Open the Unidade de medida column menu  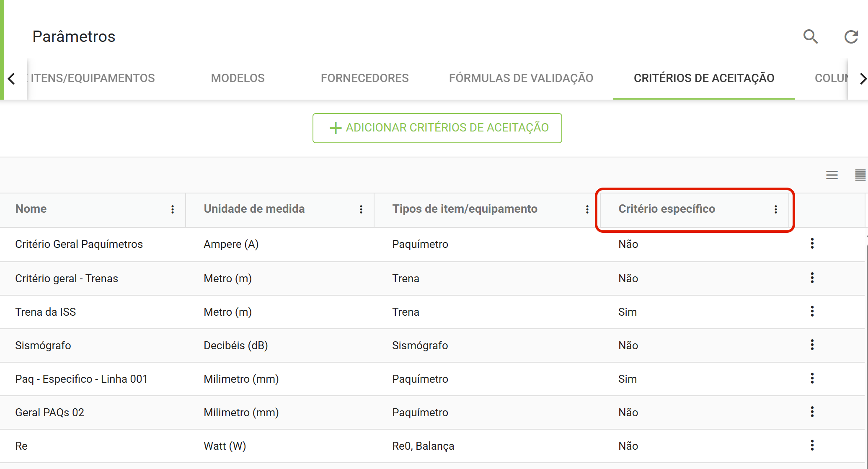coord(361,209)
